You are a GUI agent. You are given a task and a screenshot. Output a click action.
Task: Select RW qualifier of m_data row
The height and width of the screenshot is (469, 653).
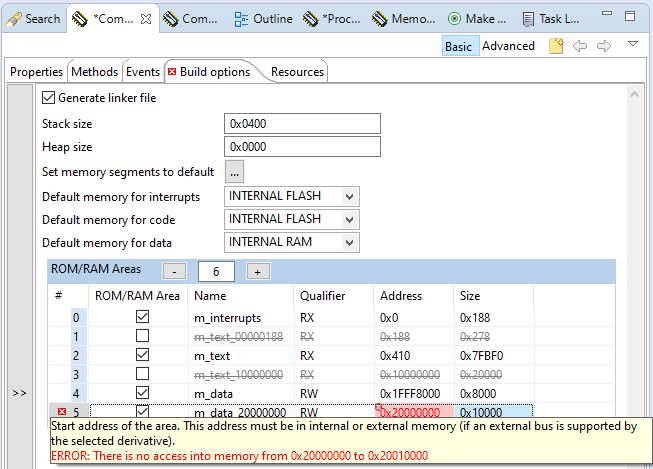pos(334,394)
